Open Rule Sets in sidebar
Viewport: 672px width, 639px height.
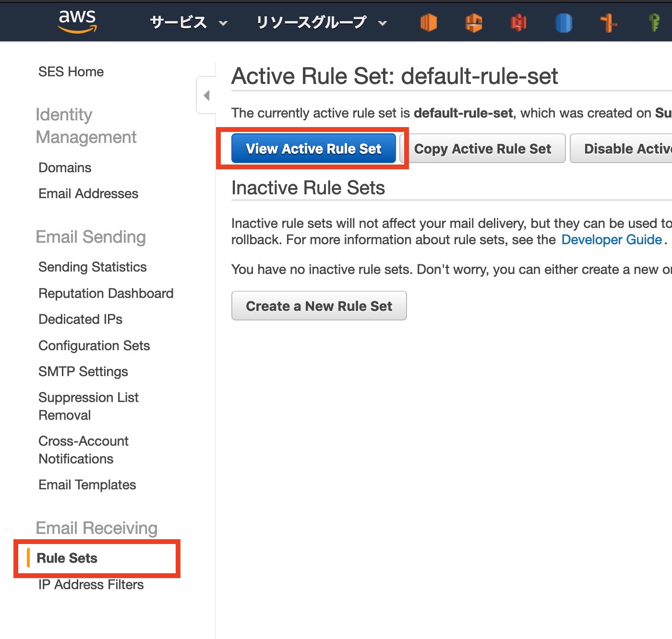[67, 558]
